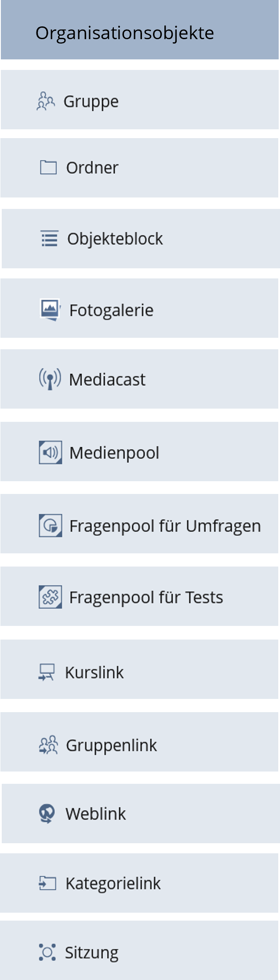The height and width of the screenshot is (980, 280).
Task: Pick the Weblink text label
Action: [96, 814]
